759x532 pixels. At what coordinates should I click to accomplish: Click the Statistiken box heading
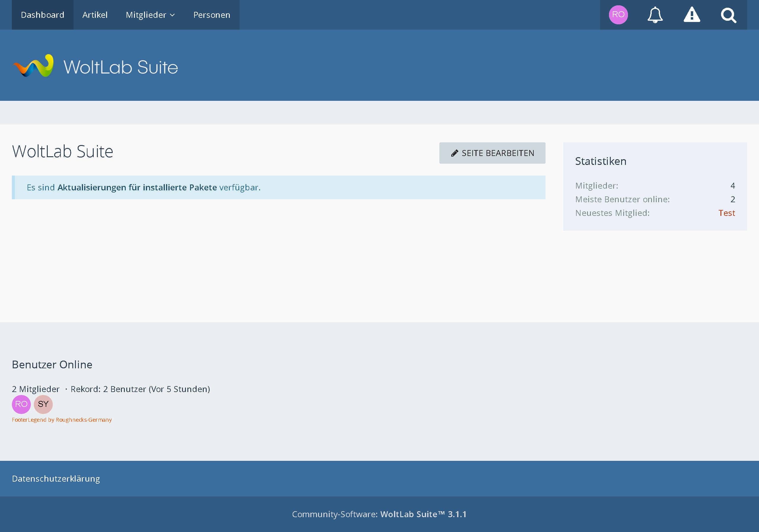coord(601,161)
